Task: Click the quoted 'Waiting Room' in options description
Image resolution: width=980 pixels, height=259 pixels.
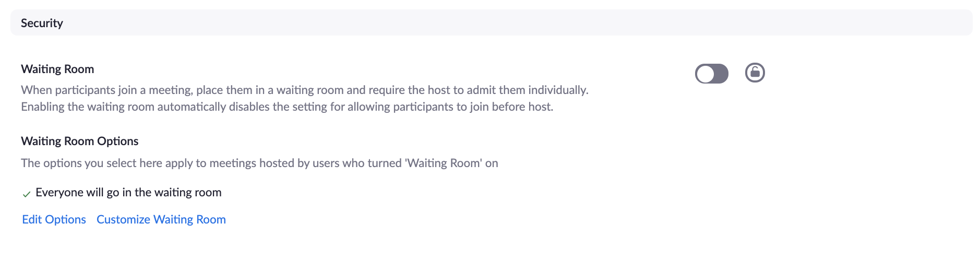Action: [x=443, y=163]
